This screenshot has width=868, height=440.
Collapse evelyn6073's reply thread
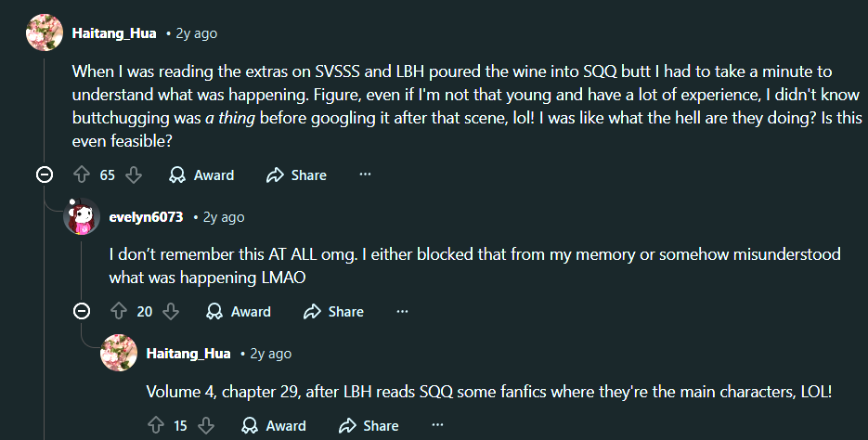[81, 311]
